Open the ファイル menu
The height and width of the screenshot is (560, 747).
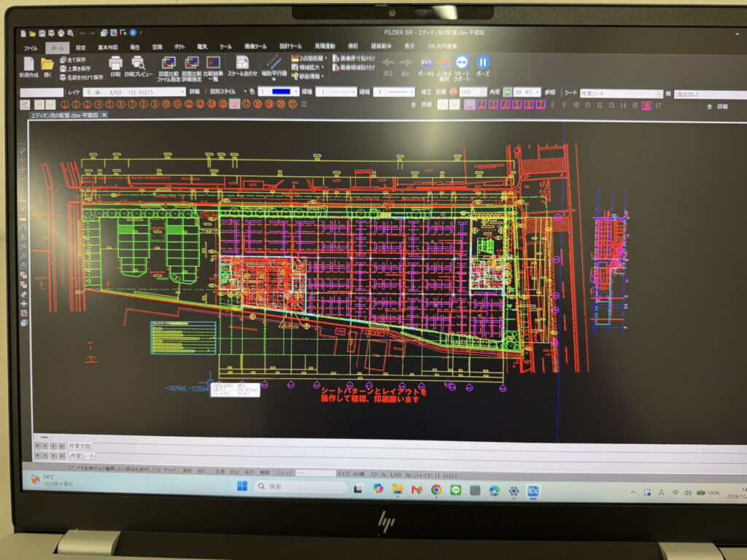click(31, 48)
